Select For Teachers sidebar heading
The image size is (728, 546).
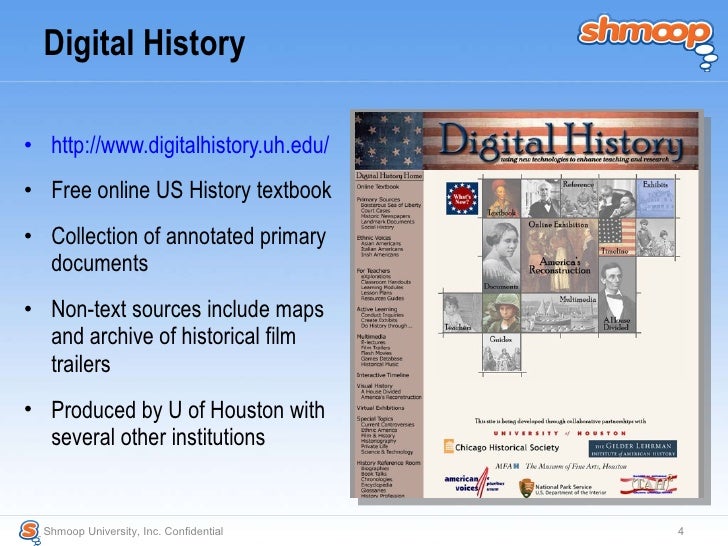[x=373, y=271]
